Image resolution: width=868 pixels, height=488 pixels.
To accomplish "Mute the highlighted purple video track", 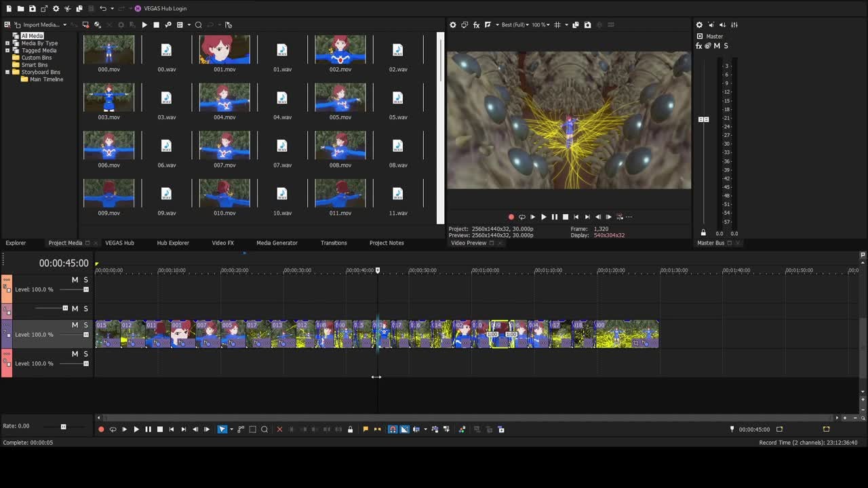I will click(75, 325).
